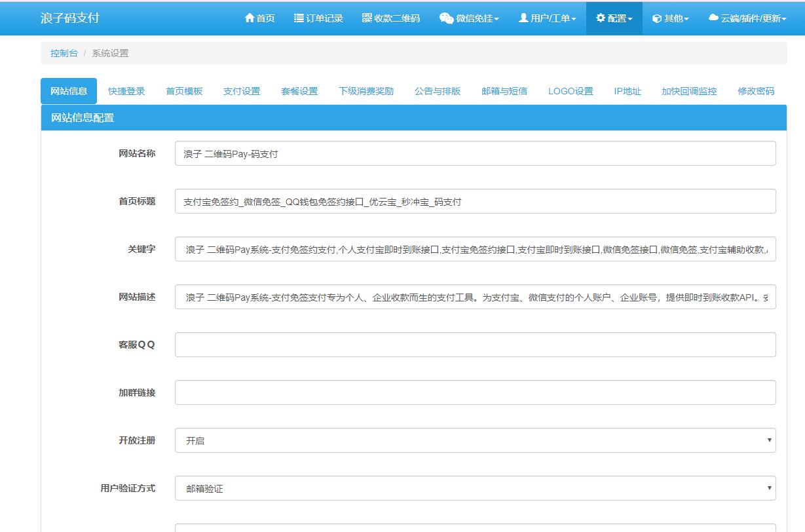Expand the 其他 menu
Viewport: 805px width, 532px height.
coord(671,18)
